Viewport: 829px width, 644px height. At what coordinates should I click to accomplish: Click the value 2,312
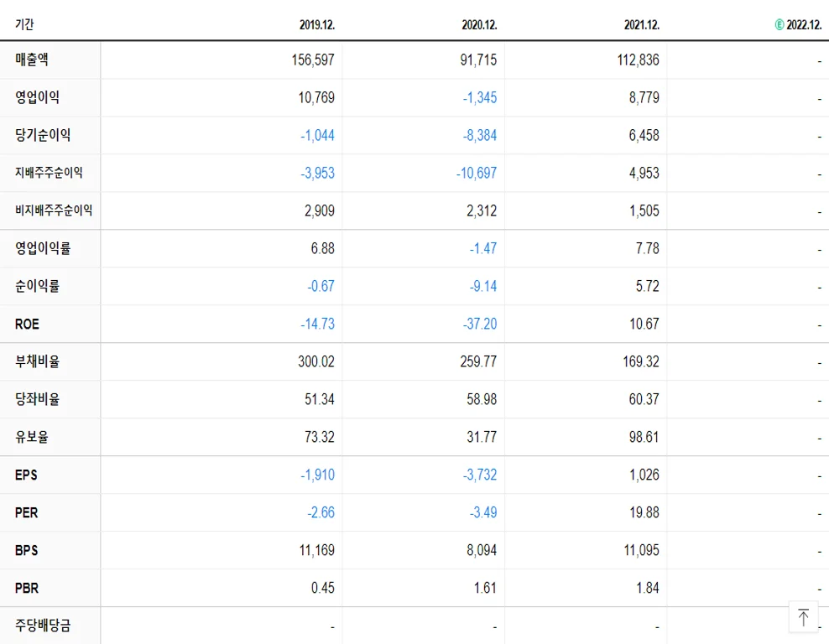pyautogui.click(x=482, y=210)
